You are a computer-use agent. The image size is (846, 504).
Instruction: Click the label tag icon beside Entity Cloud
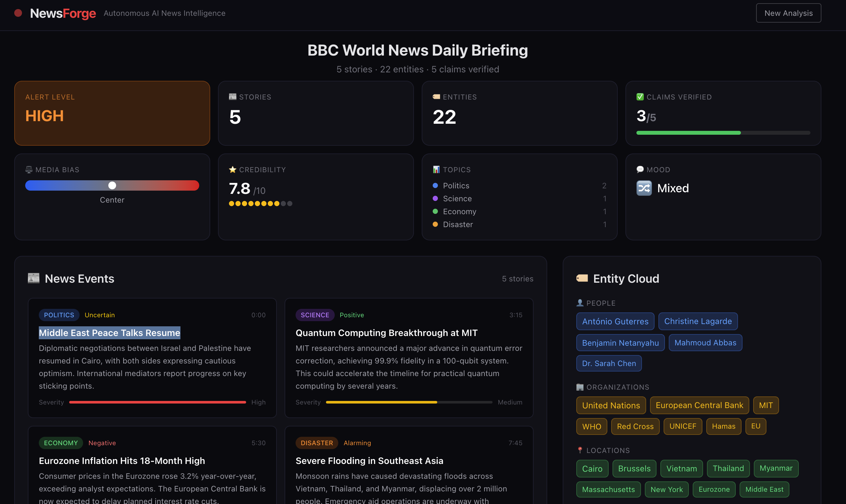pyautogui.click(x=582, y=278)
